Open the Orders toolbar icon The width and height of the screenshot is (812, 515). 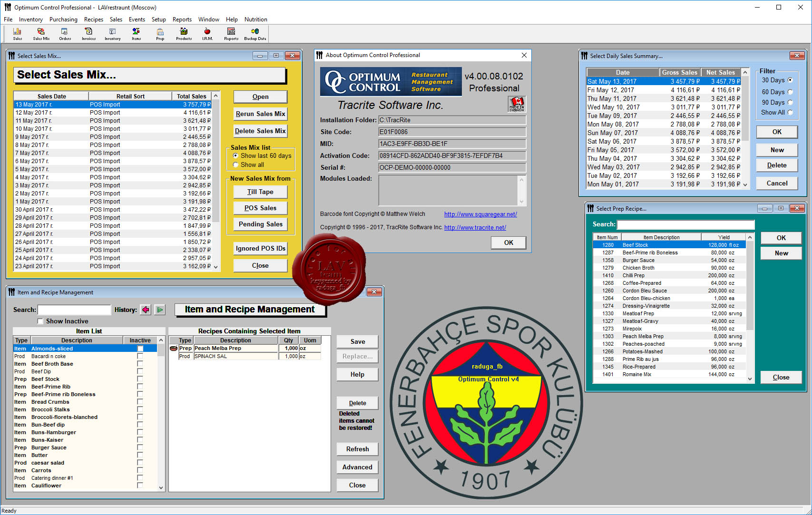pyautogui.click(x=65, y=34)
